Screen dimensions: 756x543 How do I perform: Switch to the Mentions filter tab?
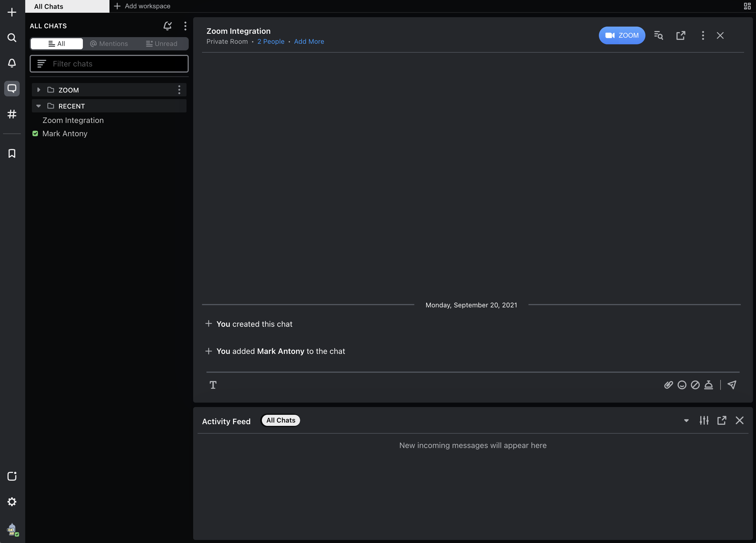pyautogui.click(x=109, y=44)
